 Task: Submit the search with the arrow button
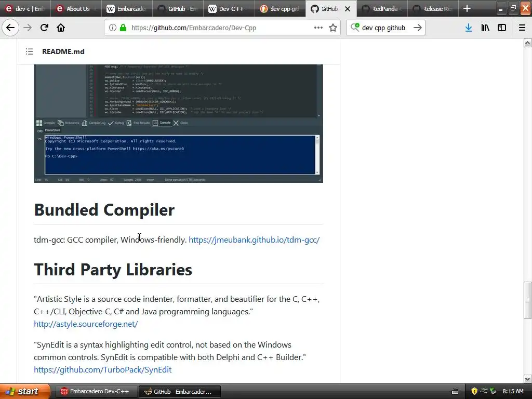pyautogui.click(x=418, y=28)
